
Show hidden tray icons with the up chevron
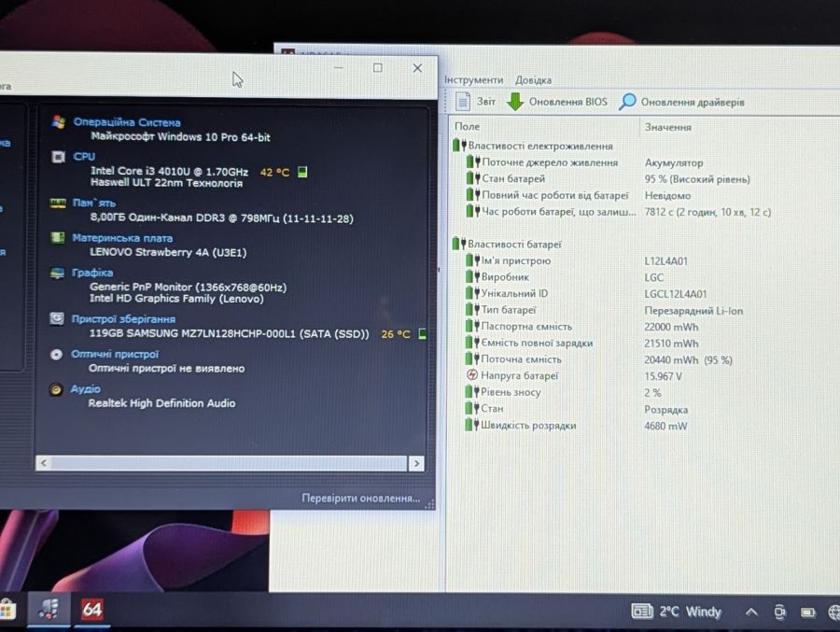tap(751, 611)
